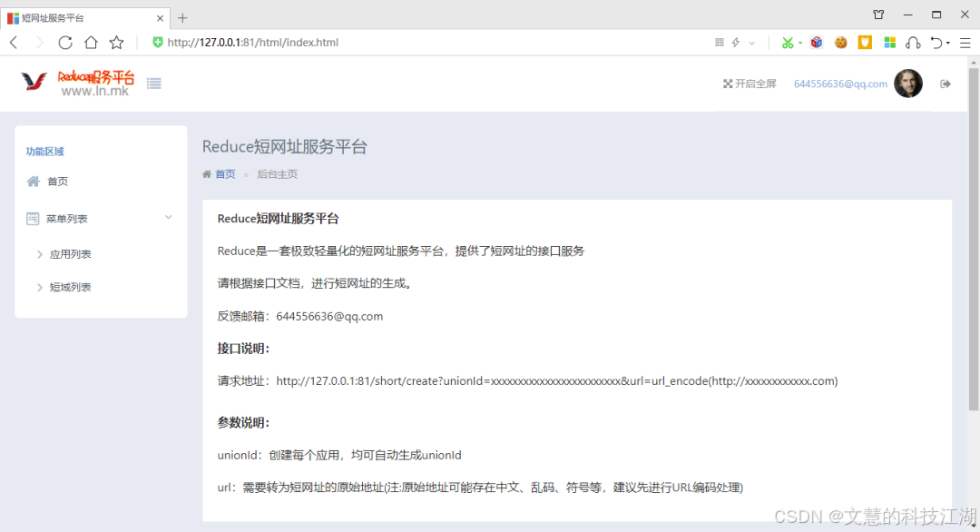
Task: Maximize the browser window
Action: pyautogui.click(x=936, y=15)
